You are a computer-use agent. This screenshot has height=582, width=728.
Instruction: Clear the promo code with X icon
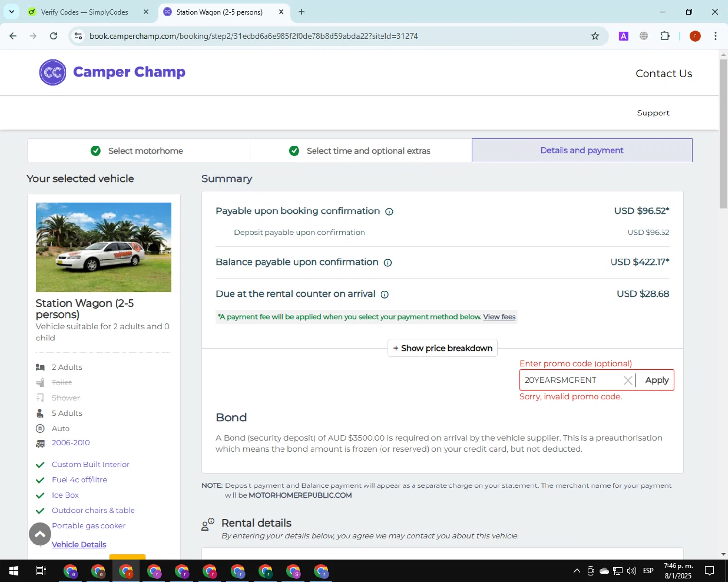(628, 380)
